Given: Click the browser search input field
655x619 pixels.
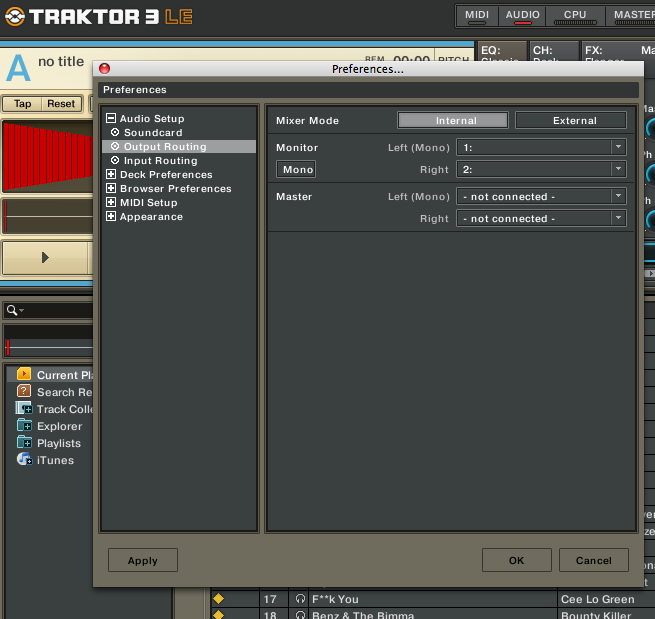Looking at the screenshot, I should point(48,310).
